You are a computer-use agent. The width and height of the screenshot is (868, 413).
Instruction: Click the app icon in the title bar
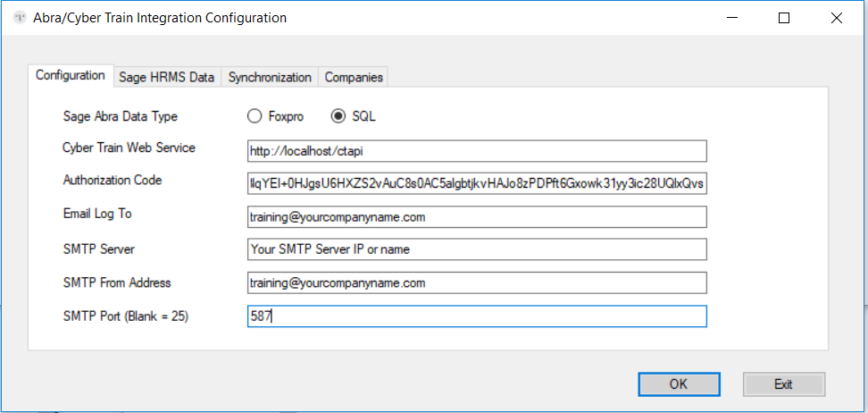point(20,18)
